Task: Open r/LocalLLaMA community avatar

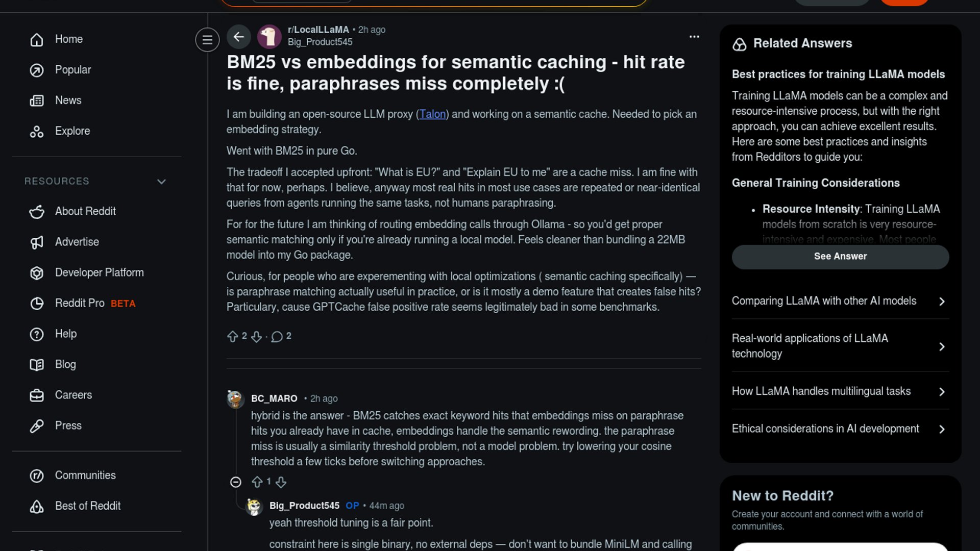Action: [x=269, y=37]
